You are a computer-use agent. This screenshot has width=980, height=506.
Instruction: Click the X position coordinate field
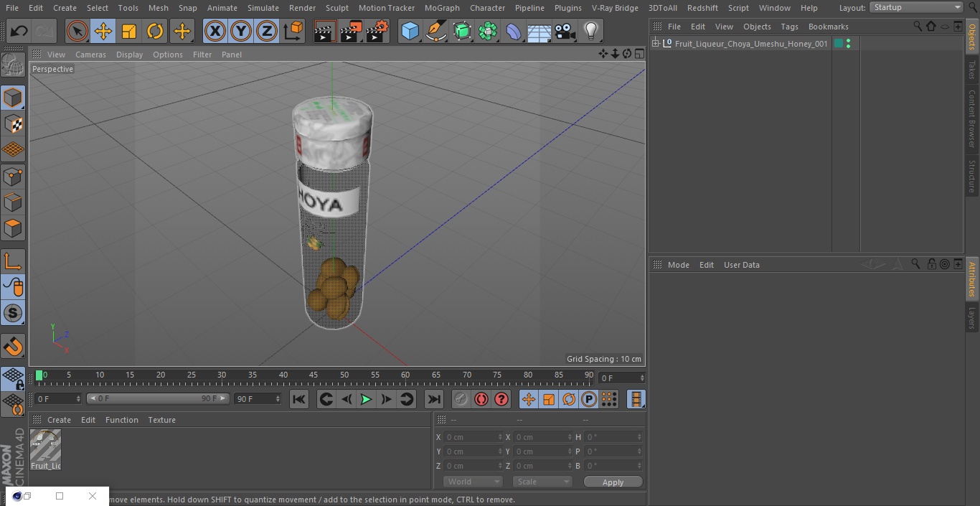click(x=472, y=437)
